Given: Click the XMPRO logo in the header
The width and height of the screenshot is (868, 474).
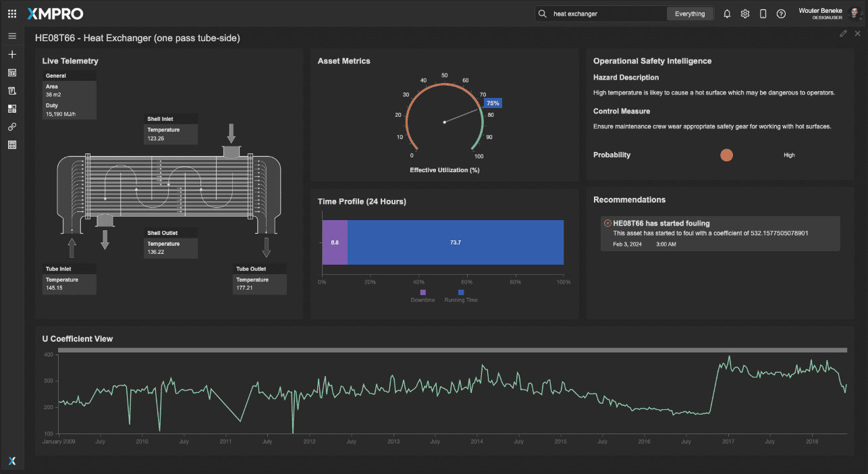Looking at the screenshot, I should tap(55, 14).
